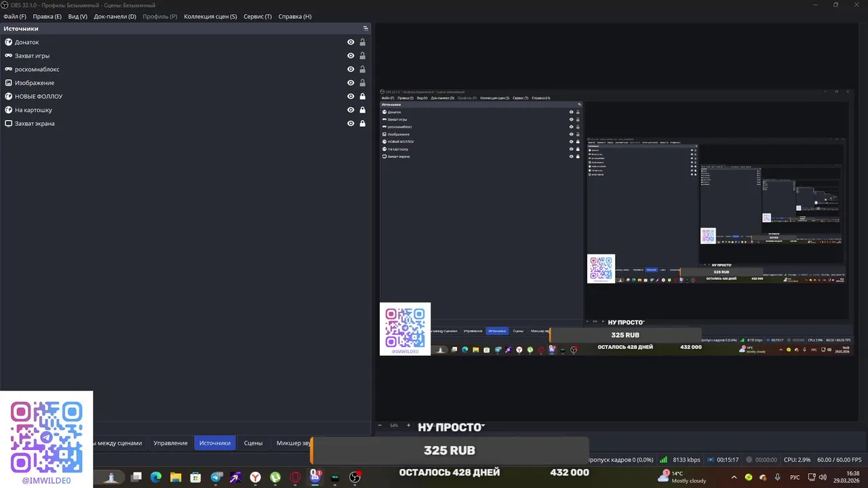Select the Захват экрана source row

(185, 123)
